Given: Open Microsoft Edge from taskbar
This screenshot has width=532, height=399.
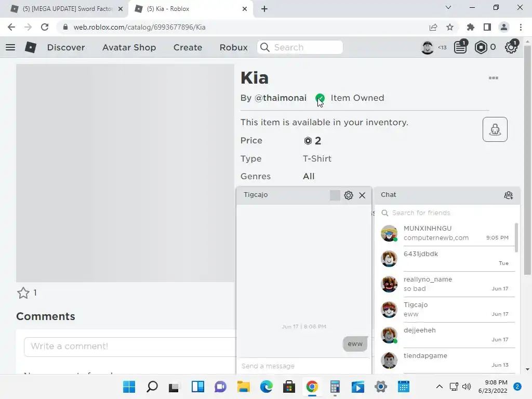Looking at the screenshot, I should coord(267,387).
